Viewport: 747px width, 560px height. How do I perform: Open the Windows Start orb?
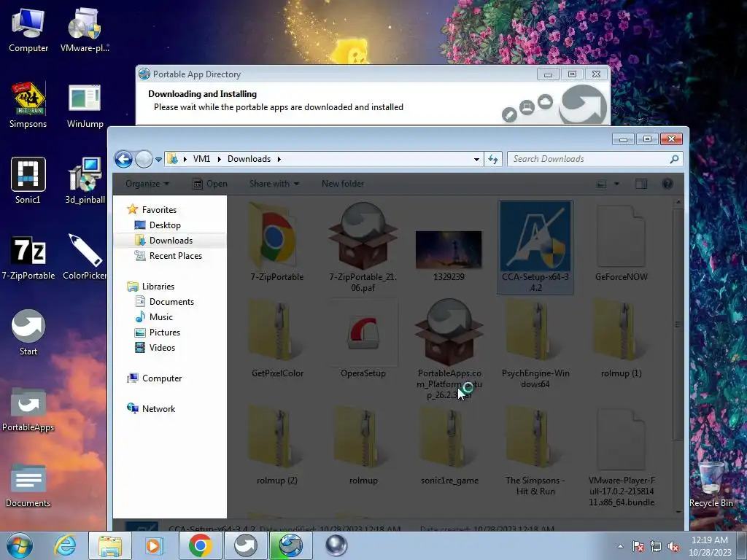point(19,545)
